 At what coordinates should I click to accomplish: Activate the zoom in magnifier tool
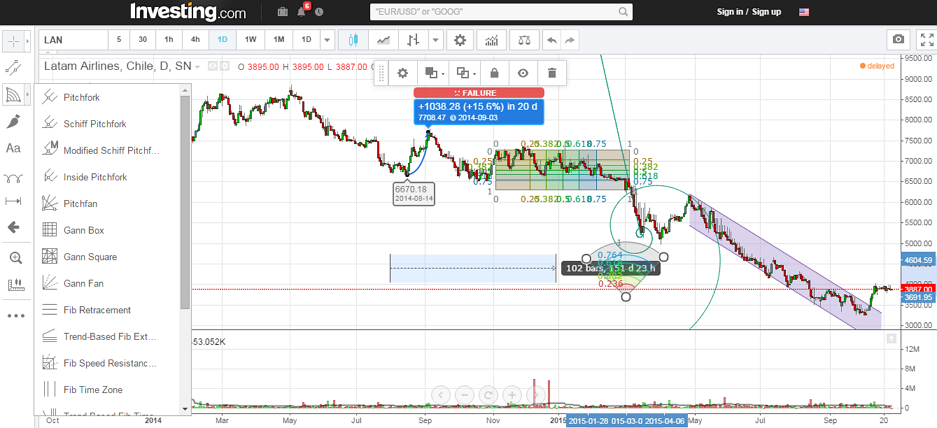click(16, 258)
